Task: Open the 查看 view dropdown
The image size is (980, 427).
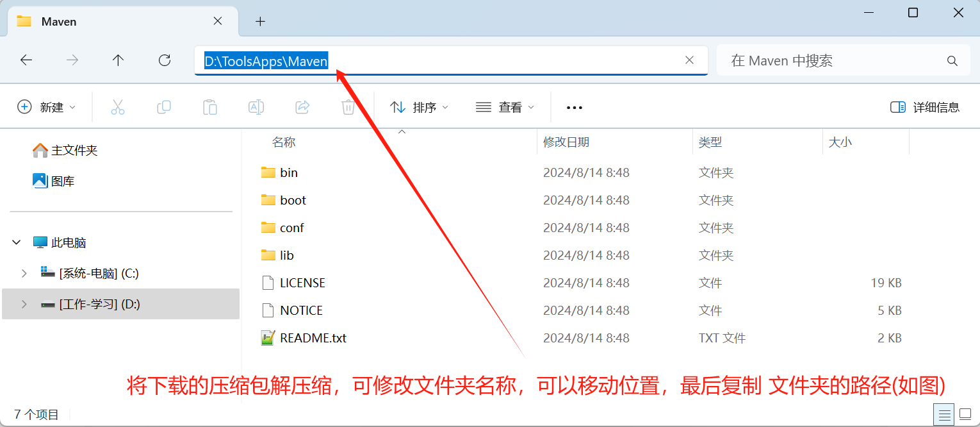Action: coord(505,107)
